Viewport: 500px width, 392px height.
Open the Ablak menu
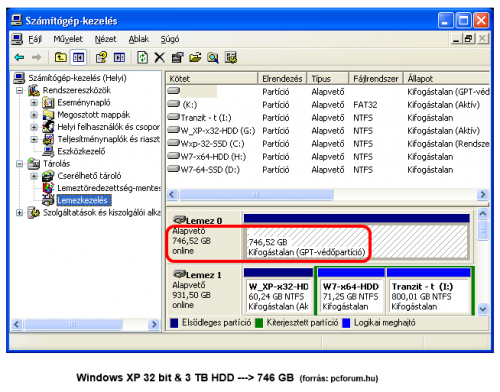(x=139, y=39)
